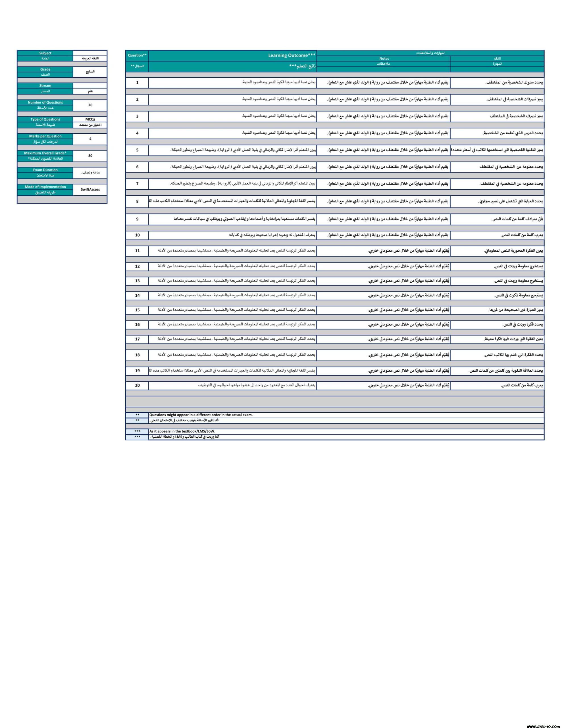Select the 'Question**' column header
562x728 pixels.
[x=137, y=55]
